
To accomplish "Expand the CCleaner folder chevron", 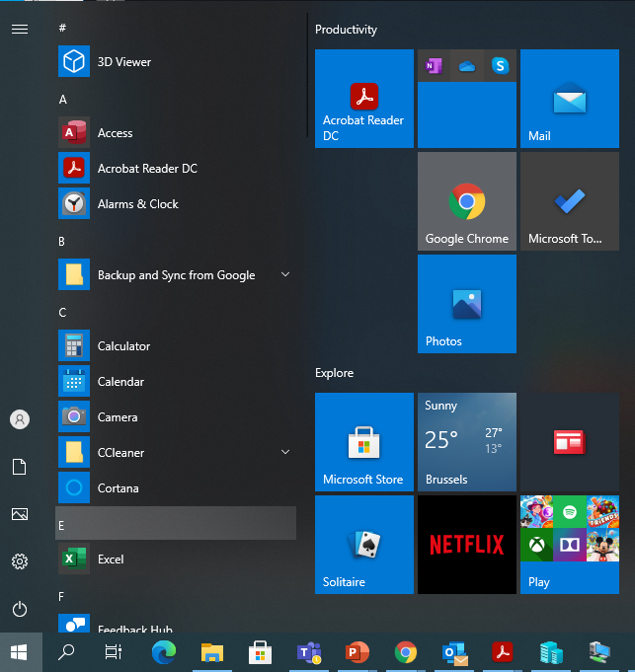I will (285, 452).
